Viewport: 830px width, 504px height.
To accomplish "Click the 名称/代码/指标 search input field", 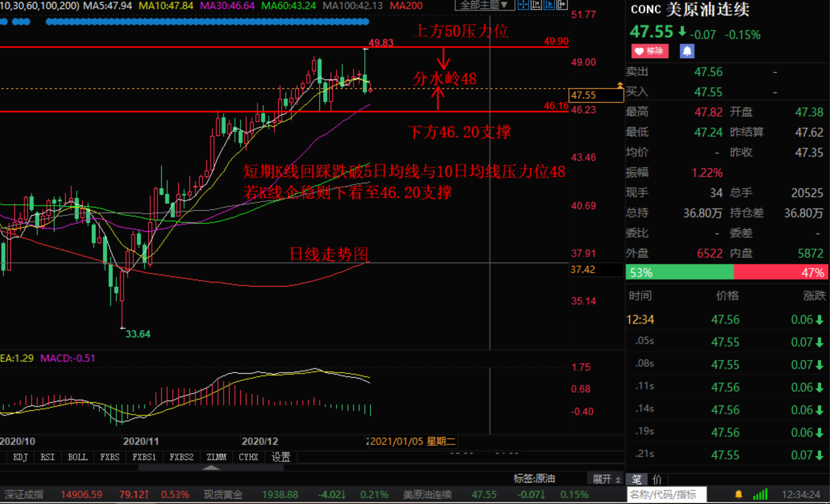I will point(667,494).
